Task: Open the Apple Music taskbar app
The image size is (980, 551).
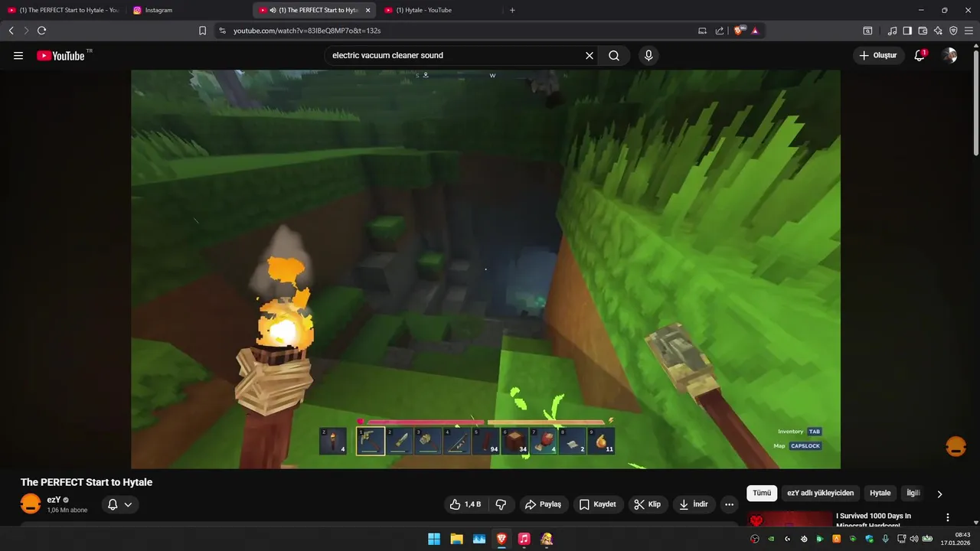Action: click(x=524, y=539)
